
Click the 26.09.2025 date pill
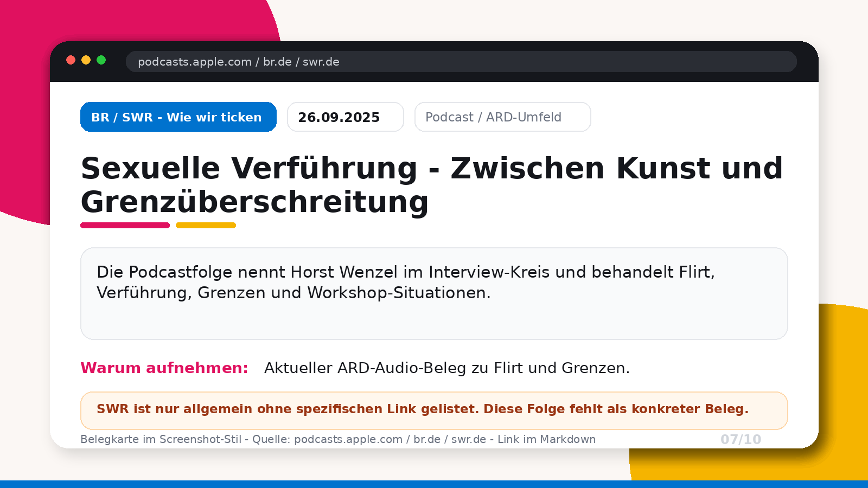click(346, 117)
